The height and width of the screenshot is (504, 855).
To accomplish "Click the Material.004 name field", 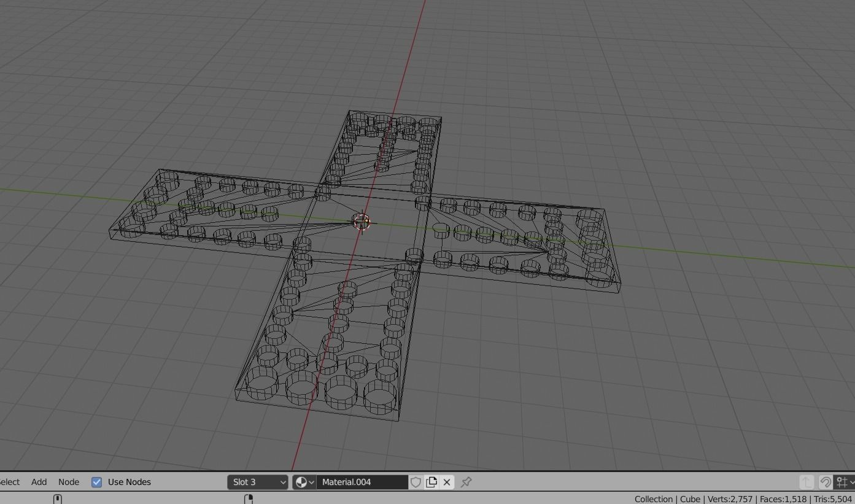I will tap(362, 482).
